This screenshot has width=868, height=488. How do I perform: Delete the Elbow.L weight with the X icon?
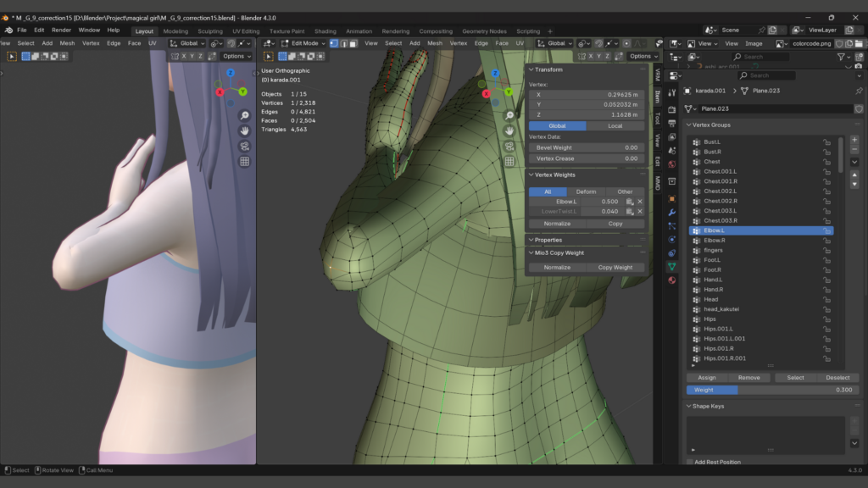point(640,202)
